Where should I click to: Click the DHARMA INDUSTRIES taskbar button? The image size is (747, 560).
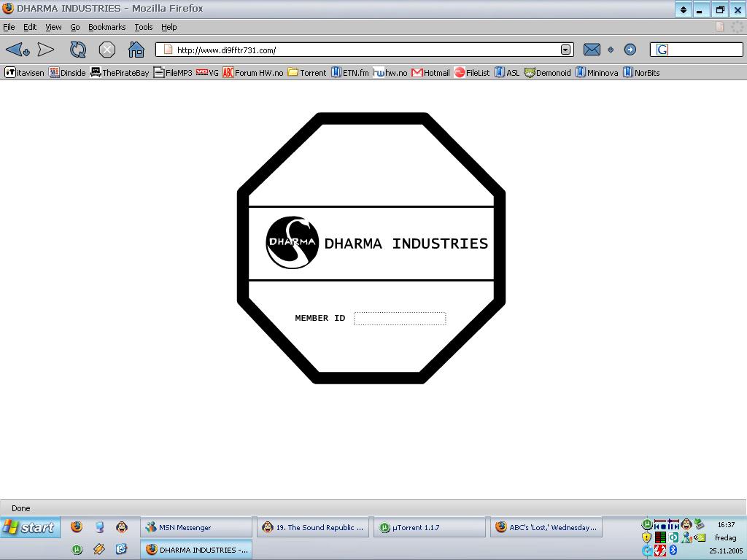click(196, 550)
